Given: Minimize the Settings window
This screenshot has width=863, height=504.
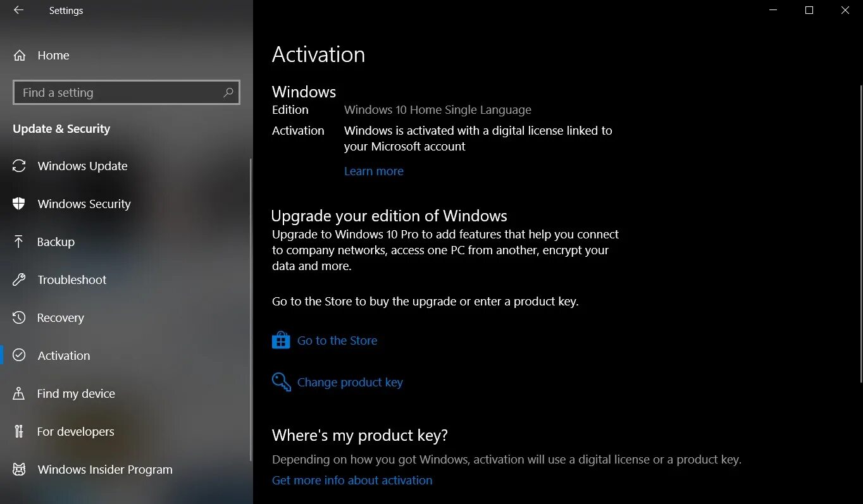Looking at the screenshot, I should (773, 10).
